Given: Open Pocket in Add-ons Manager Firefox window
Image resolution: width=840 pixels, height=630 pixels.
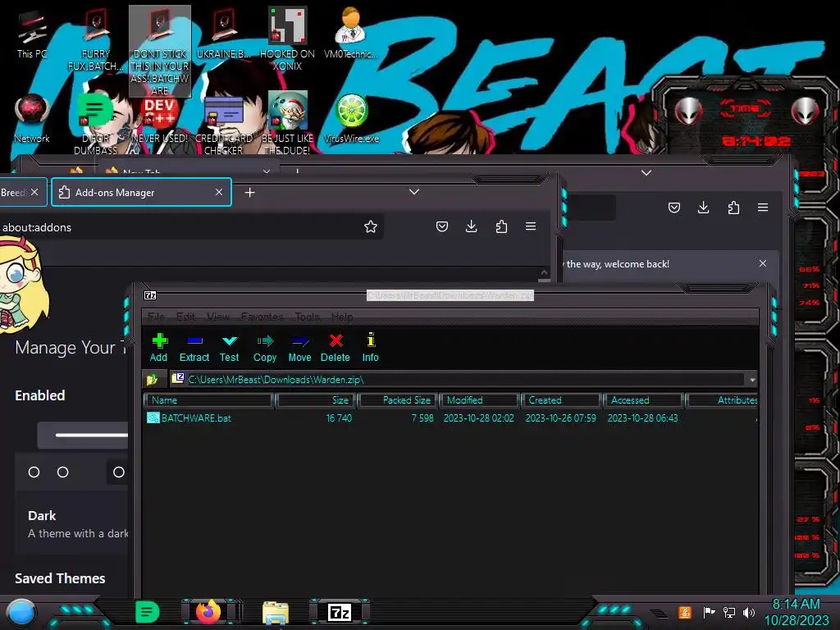Looking at the screenshot, I should point(442,226).
